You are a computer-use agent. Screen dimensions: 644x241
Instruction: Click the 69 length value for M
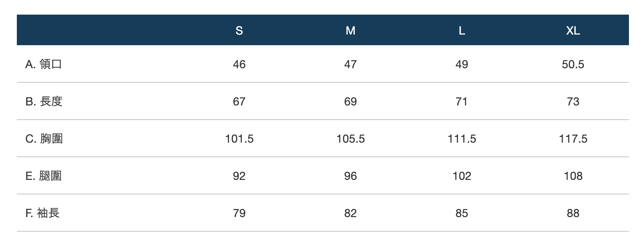coord(350,101)
